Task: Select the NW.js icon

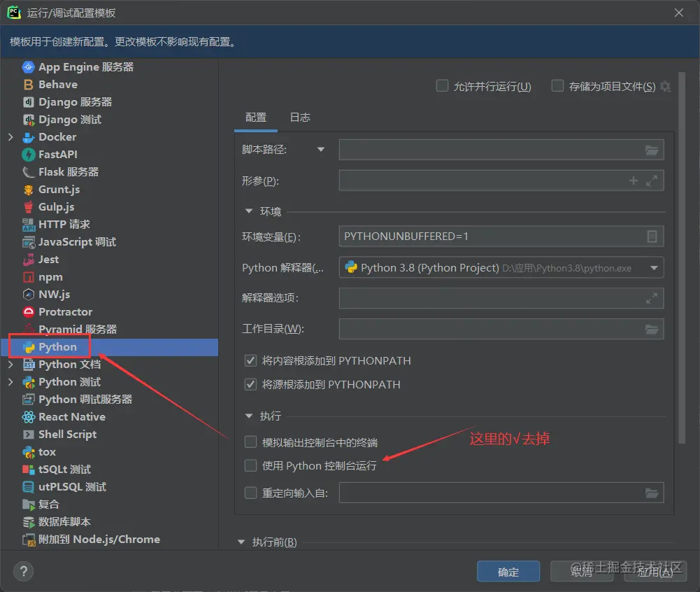Action: tap(28, 295)
